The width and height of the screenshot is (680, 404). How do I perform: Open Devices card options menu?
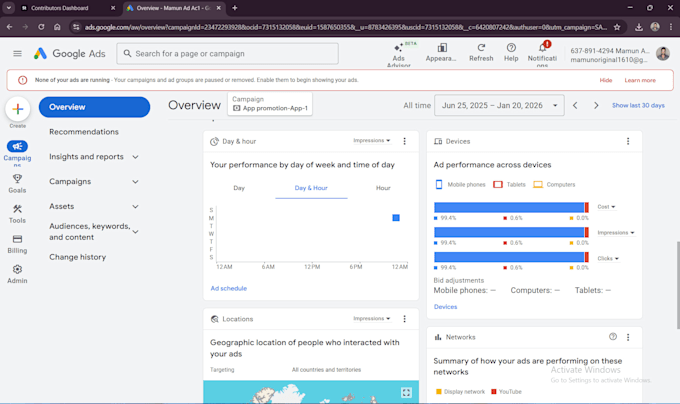point(628,141)
